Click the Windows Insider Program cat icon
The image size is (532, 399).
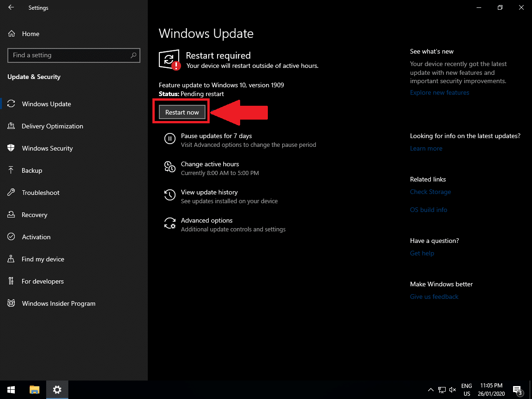pos(11,303)
